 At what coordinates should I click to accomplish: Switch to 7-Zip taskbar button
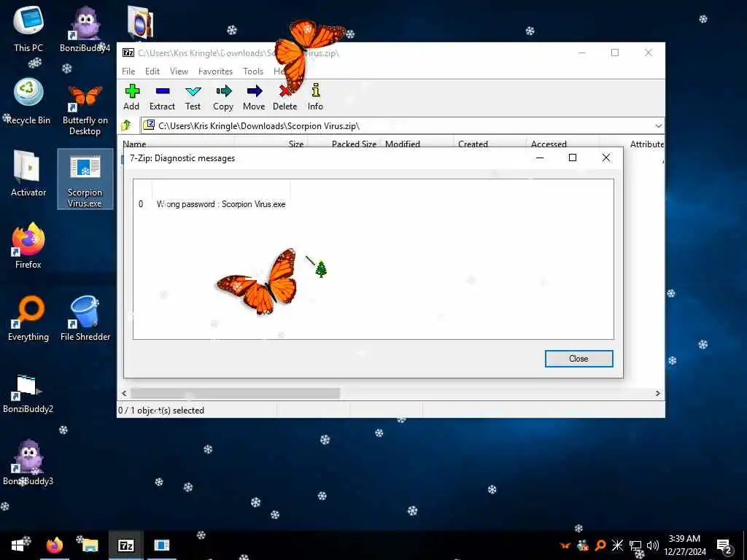(x=125, y=545)
